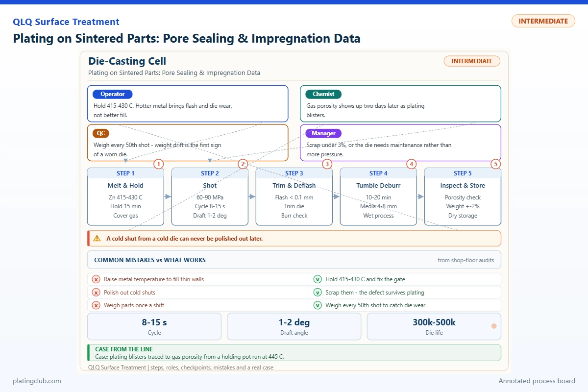Click the 'Melt & Hold' step title

pos(126,186)
